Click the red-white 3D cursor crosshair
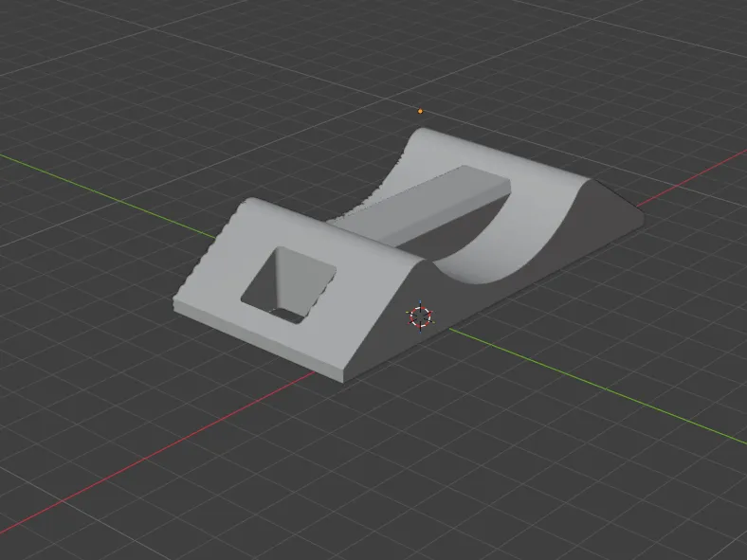The image size is (747, 560). click(420, 316)
